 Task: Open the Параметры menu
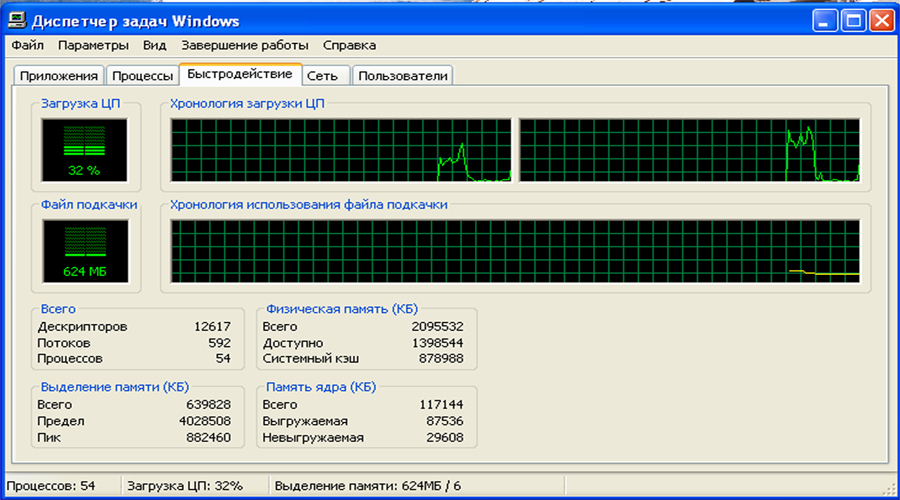pyautogui.click(x=93, y=45)
